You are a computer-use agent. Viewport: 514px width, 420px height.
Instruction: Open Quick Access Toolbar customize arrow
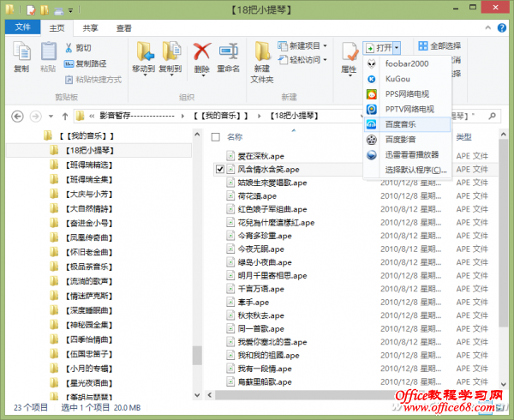70,10
